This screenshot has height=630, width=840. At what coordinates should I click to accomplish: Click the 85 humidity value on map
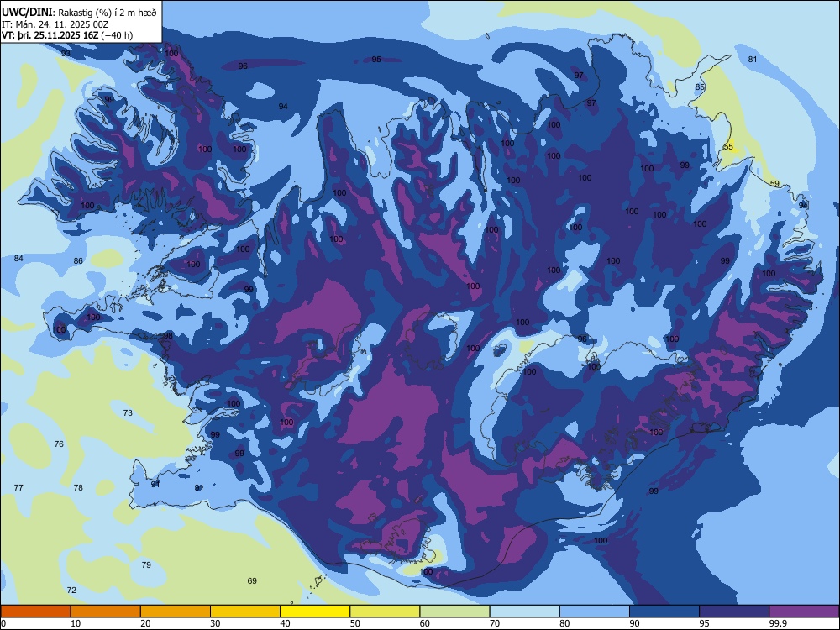click(700, 87)
